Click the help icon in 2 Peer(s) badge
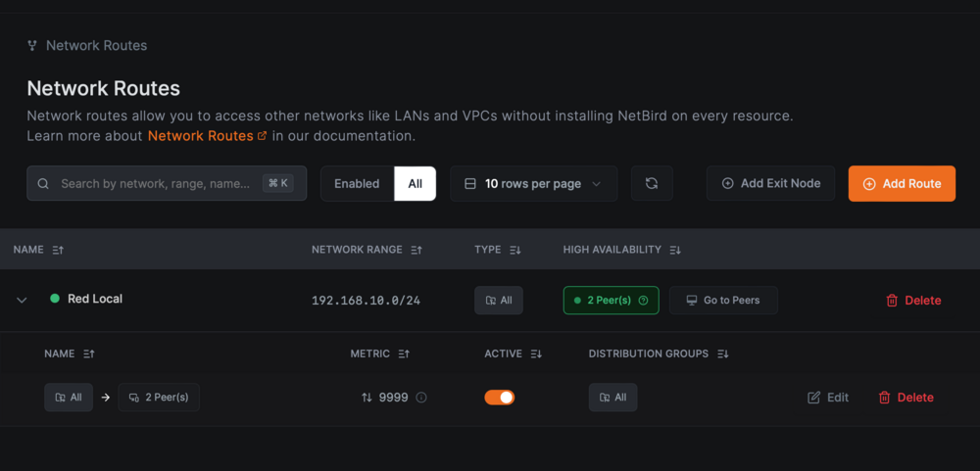The width and height of the screenshot is (980, 471). 643,301
